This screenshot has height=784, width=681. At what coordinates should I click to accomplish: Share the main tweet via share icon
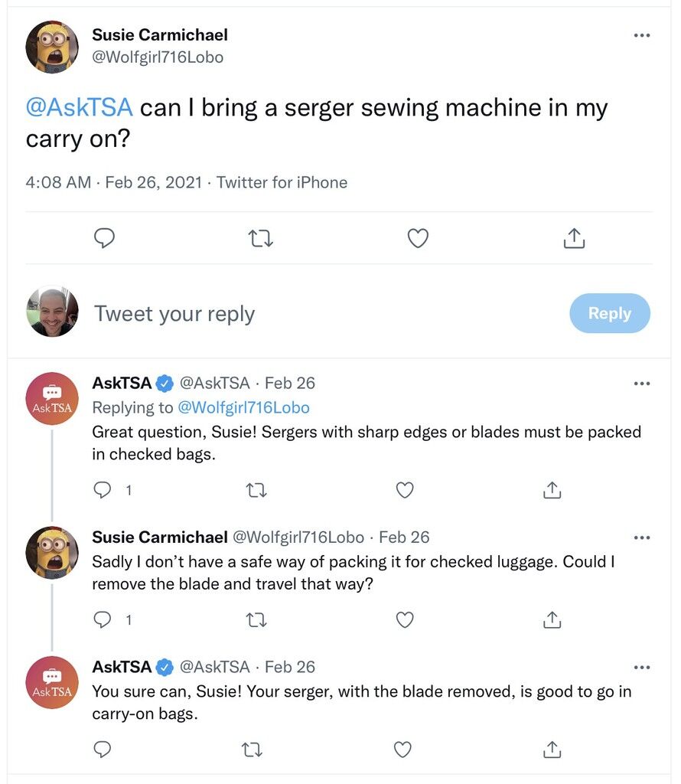coord(574,238)
